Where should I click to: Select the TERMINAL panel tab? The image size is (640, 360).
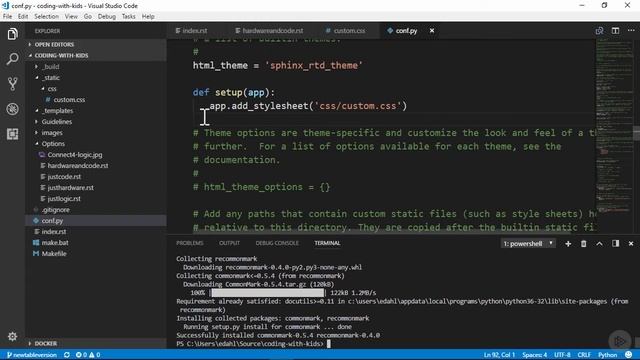327,243
